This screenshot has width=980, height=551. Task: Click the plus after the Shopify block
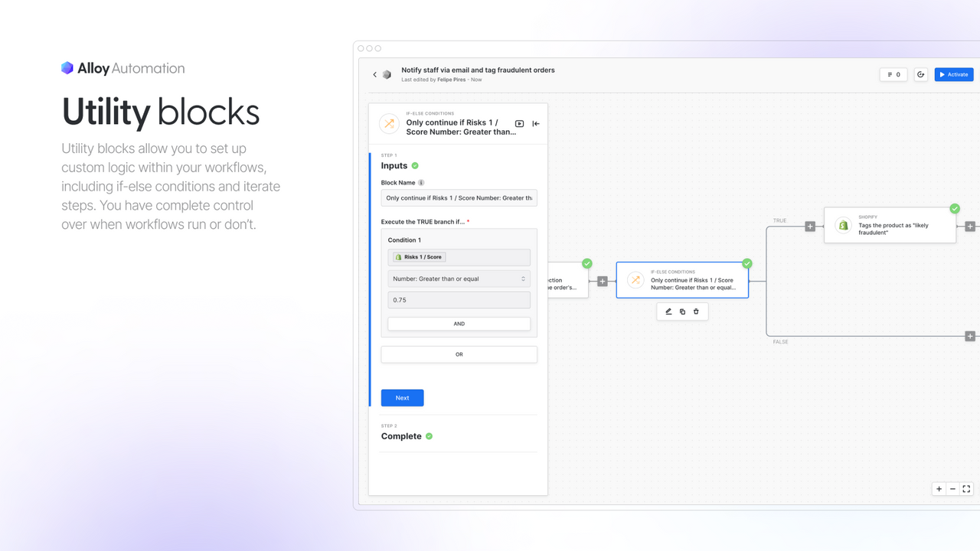coord(970,227)
